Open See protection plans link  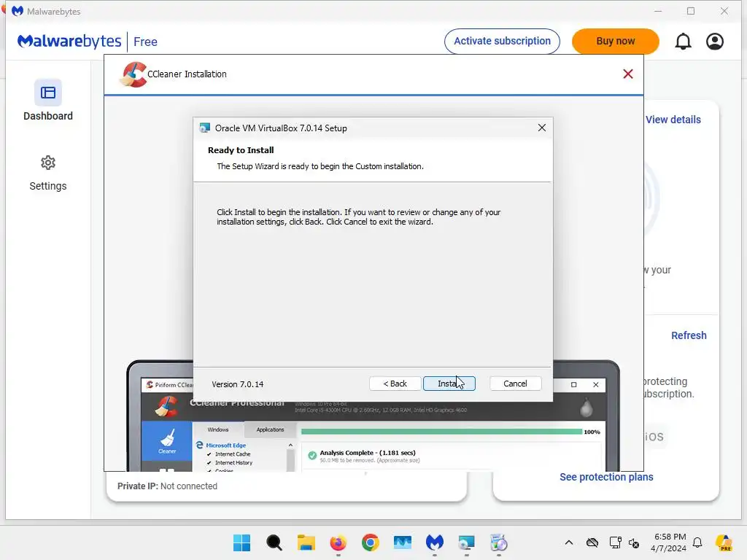(606, 477)
